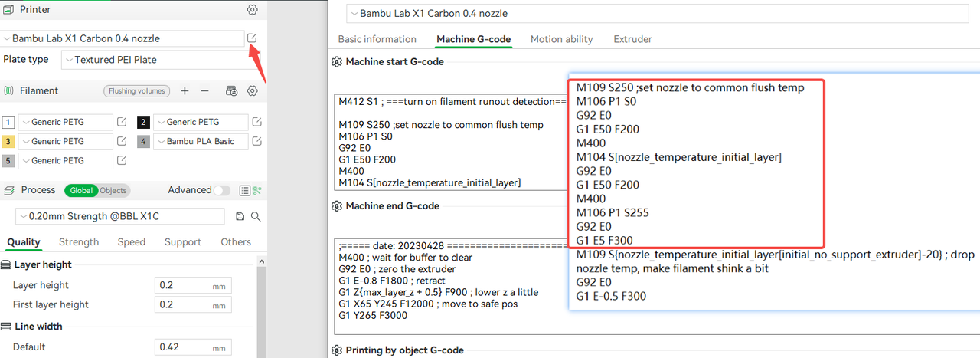Click the 'M106 P1 S255' G-code line
980x358 pixels.
coord(612,212)
